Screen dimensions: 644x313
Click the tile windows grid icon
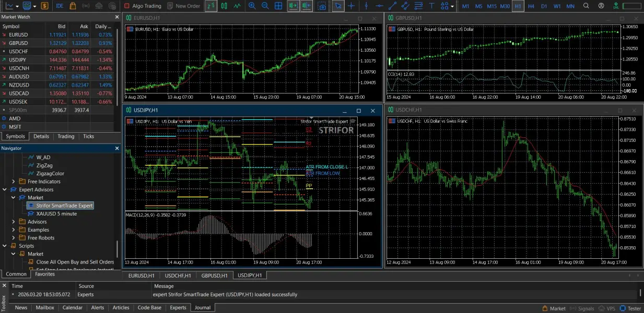tap(278, 6)
